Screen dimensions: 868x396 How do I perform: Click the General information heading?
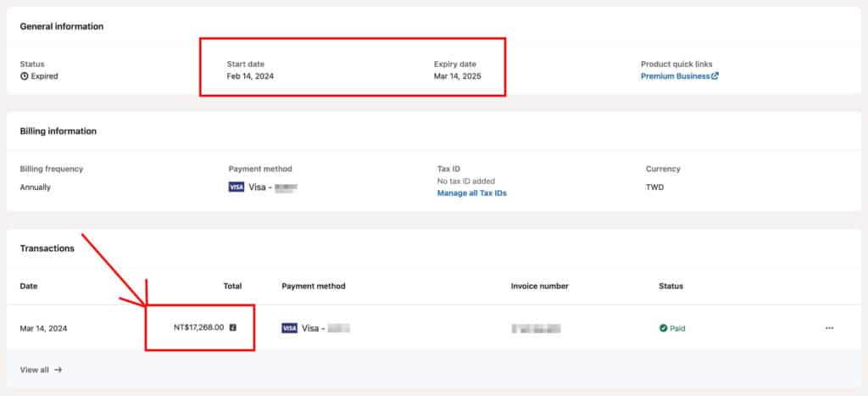[x=61, y=26]
